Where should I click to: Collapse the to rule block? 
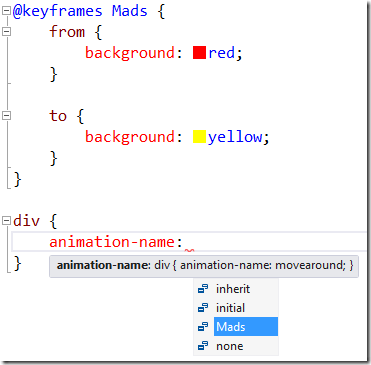point(6,116)
